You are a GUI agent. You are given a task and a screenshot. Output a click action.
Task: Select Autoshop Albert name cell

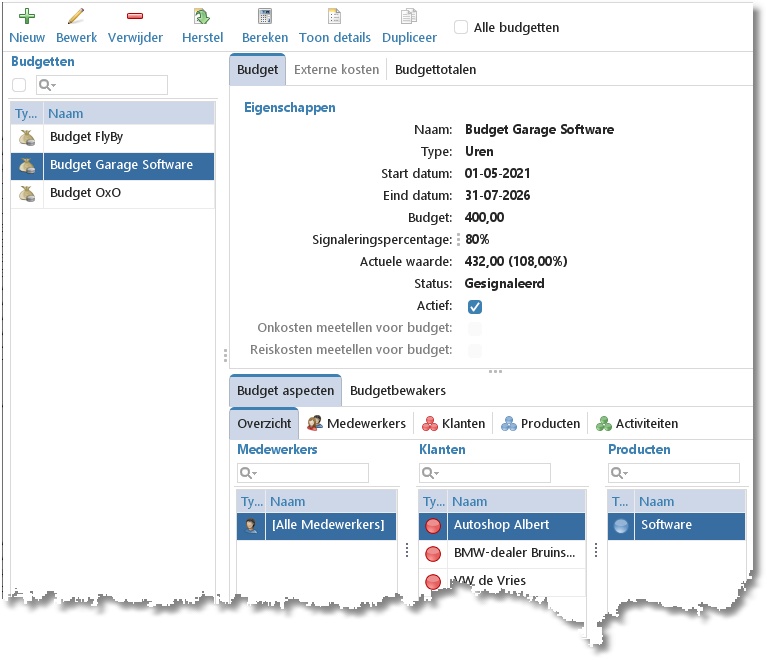point(516,526)
